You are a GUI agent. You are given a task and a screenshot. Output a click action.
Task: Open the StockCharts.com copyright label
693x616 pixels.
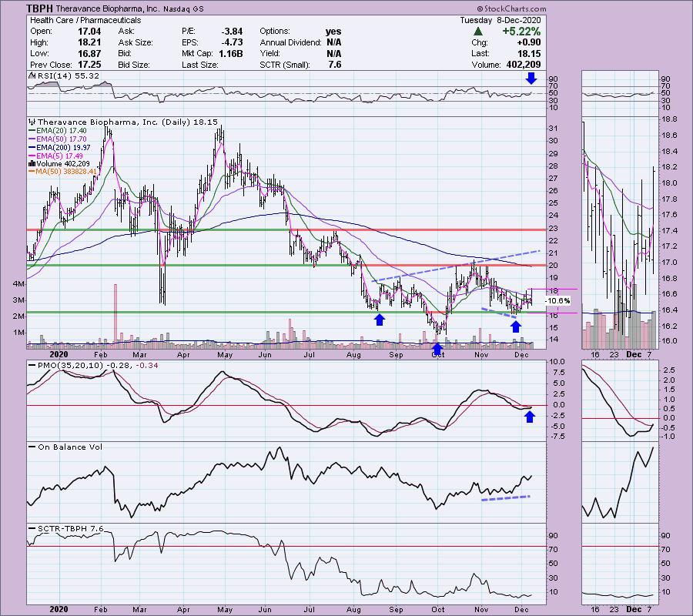511,8
